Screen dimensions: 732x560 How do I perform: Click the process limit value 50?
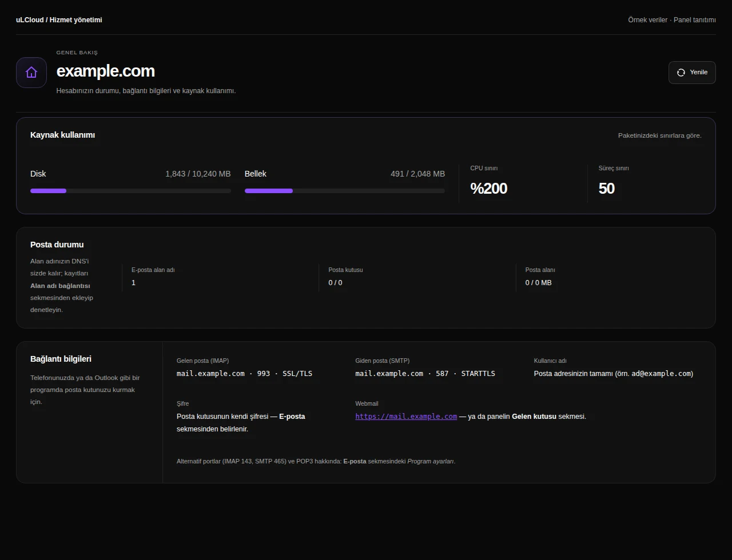click(x=606, y=188)
